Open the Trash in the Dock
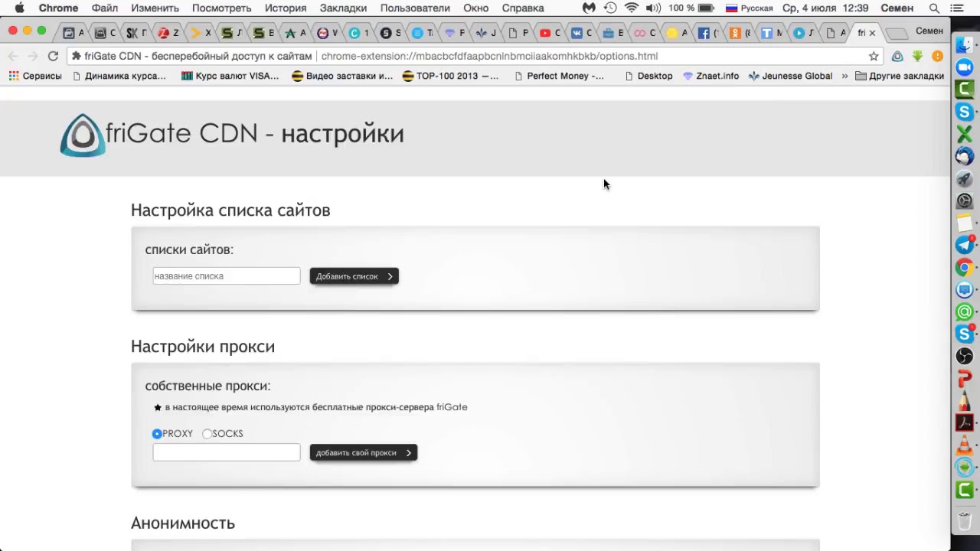The width and height of the screenshot is (980, 551). pos(965,520)
